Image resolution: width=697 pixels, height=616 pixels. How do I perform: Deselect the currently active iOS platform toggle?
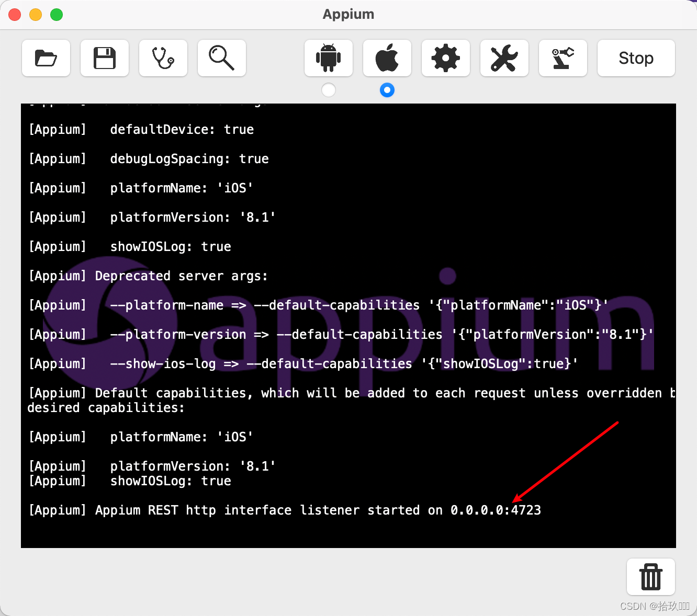pos(387,90)
